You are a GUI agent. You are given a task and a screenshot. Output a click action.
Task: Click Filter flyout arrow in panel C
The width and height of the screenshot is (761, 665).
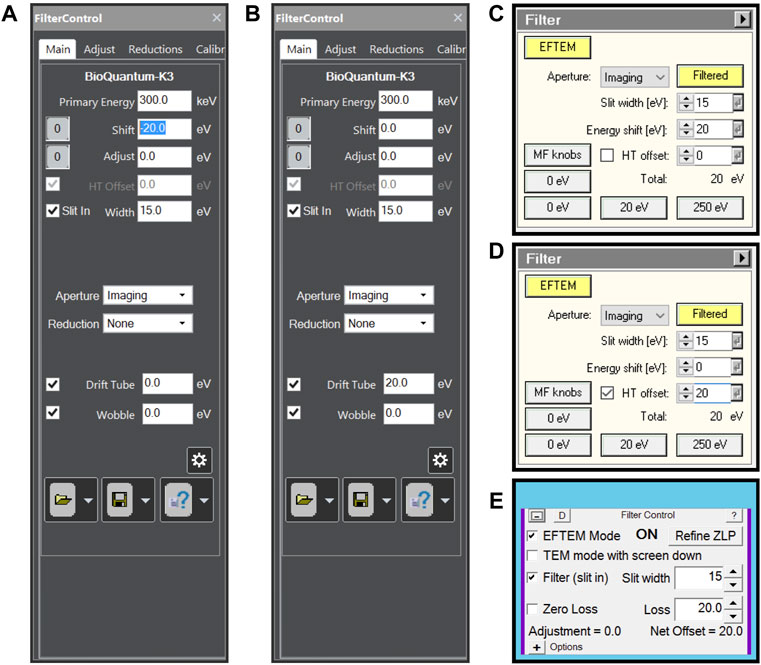742,19
